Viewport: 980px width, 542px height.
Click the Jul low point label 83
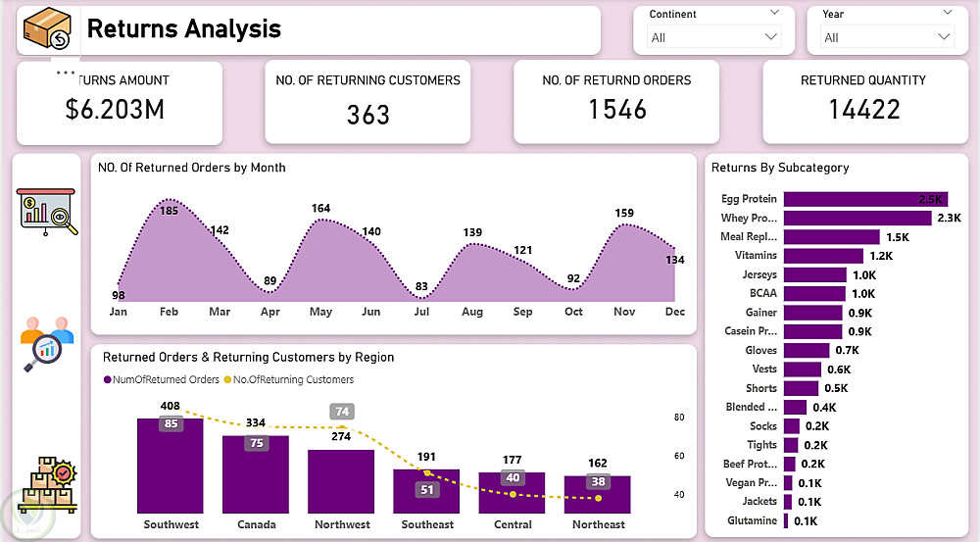point(421,286)
